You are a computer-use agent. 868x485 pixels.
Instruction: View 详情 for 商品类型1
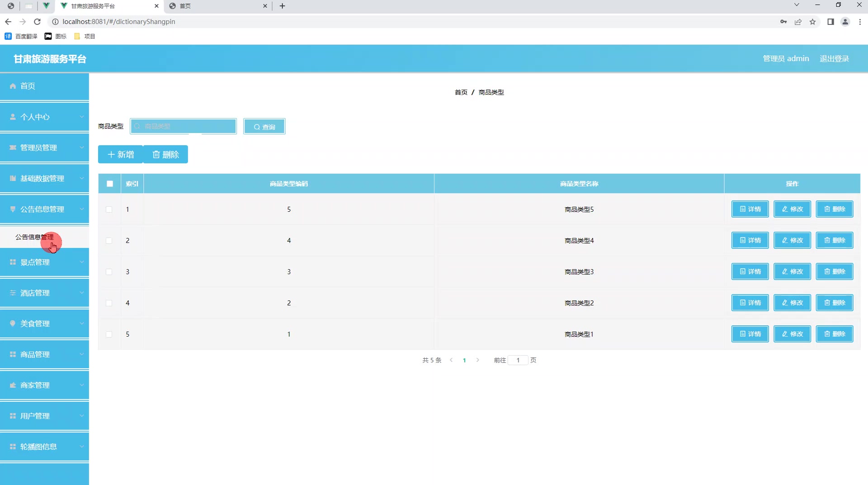coord(750,334)
